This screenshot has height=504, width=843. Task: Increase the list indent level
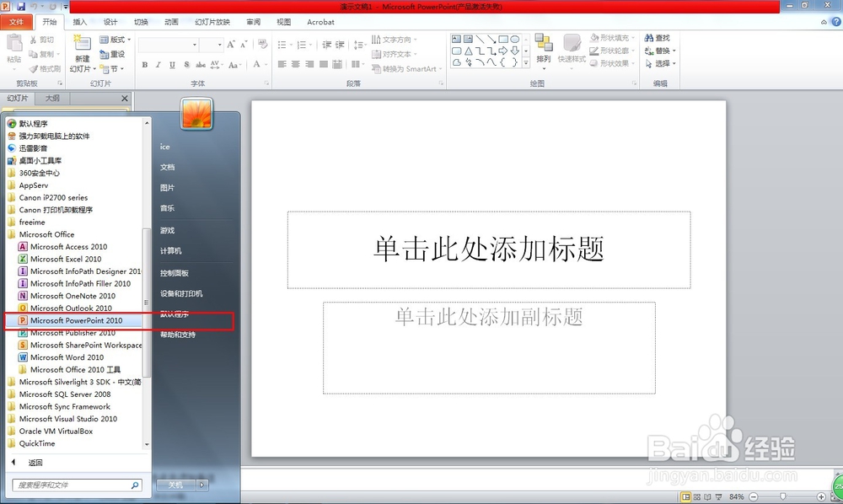click(340, 45)
